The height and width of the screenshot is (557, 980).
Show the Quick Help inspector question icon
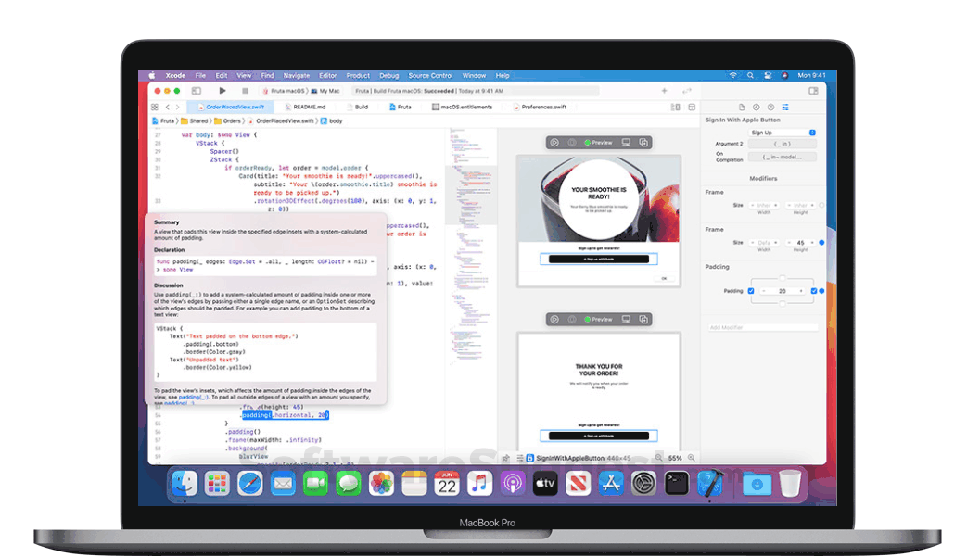point(770,107)
